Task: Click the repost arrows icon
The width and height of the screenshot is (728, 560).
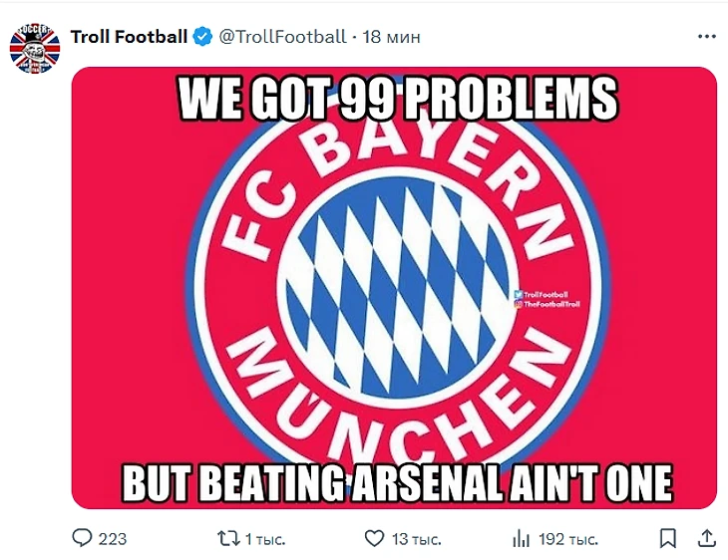Action: [228, 539]
